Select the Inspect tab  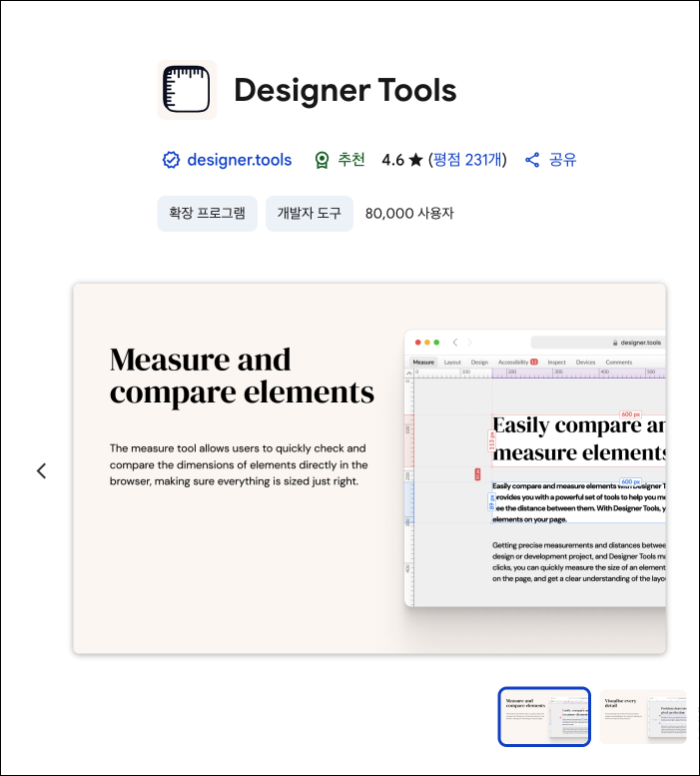tap(556, 362)
